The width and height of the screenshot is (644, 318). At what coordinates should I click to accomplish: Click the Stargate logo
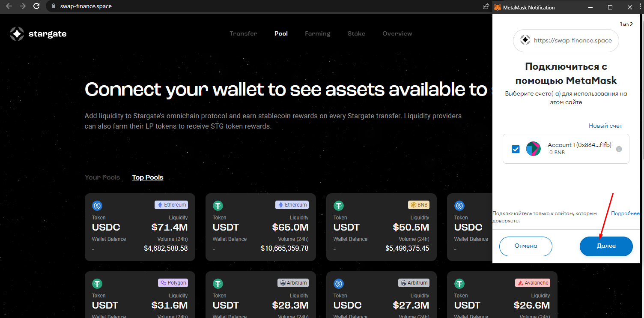pos(38,34)
